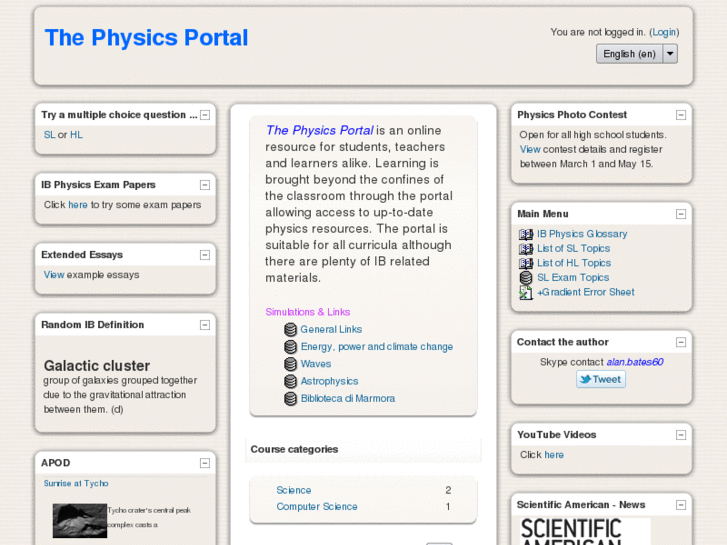This screenshot has width=727, height=545.
Task: Click the Course categories heading
Action: 294,449
